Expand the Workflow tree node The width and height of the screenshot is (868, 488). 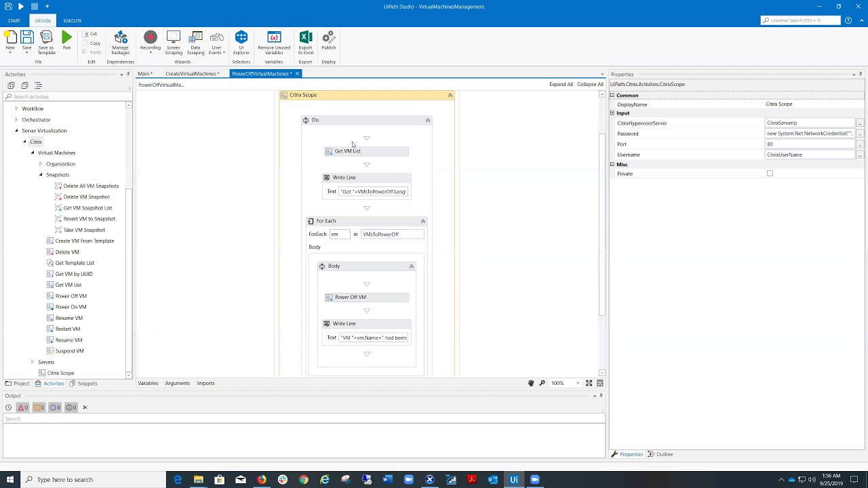click(16, 108)
